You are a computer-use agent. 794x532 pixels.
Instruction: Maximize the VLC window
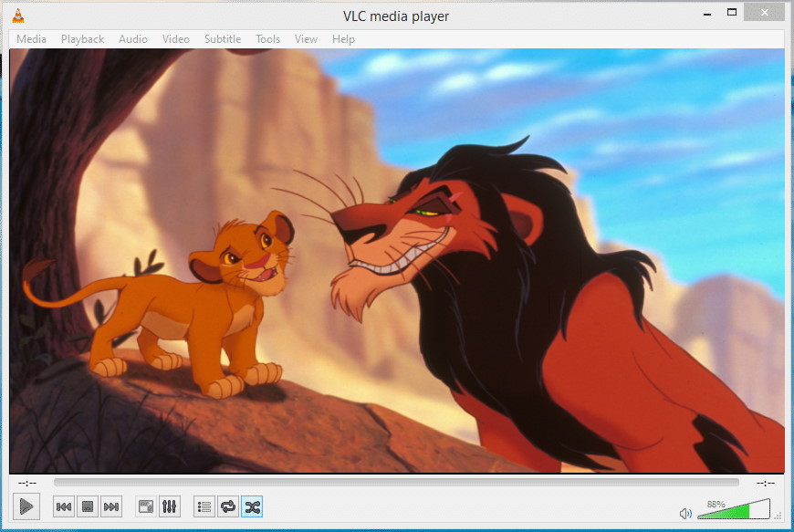coord(732,12)
